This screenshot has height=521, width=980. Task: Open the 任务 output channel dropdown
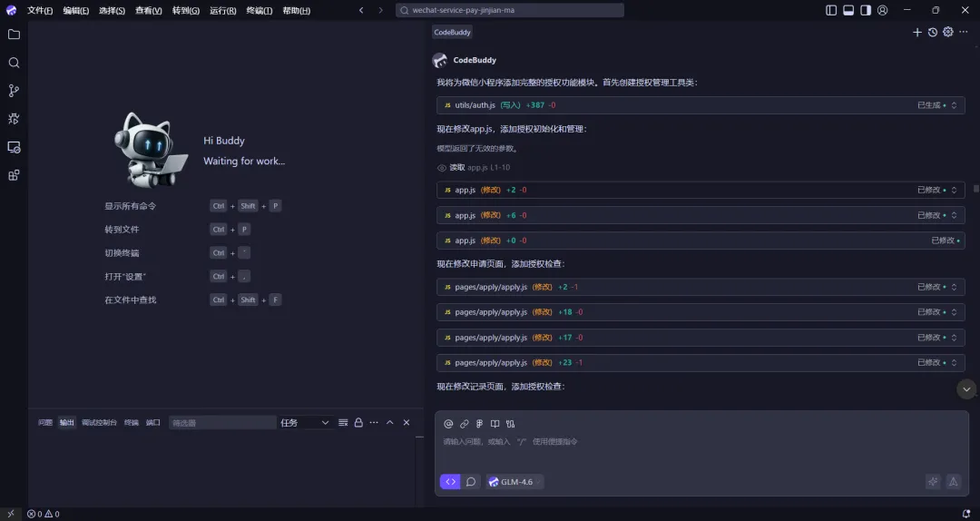click(304, 423)
